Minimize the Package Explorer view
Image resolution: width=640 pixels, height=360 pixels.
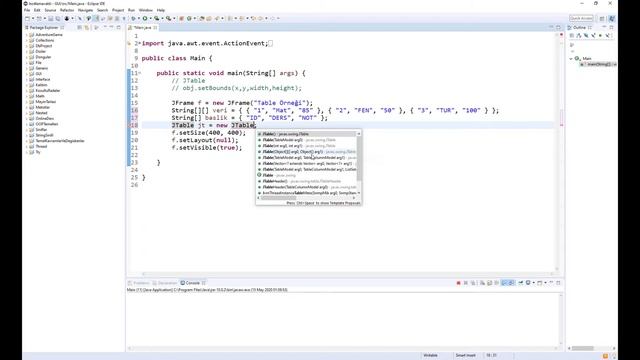tap(111, 27)
